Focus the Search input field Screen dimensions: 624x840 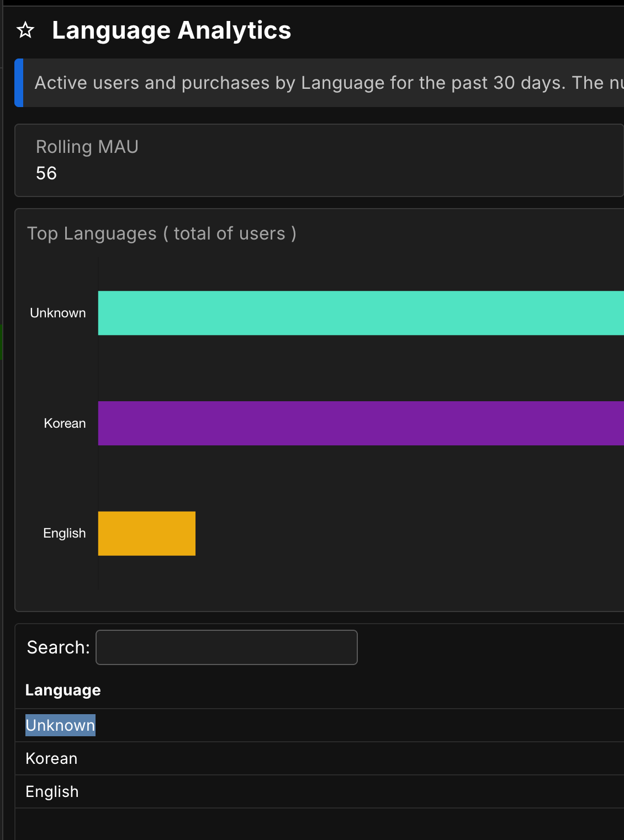click(226, 647)
